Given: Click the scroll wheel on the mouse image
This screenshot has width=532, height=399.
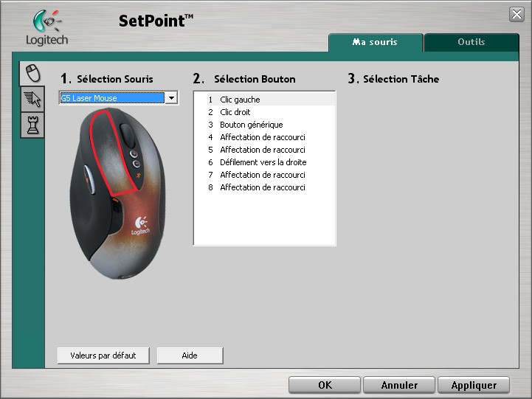Looking at the screenshot, I should (127, 134).
